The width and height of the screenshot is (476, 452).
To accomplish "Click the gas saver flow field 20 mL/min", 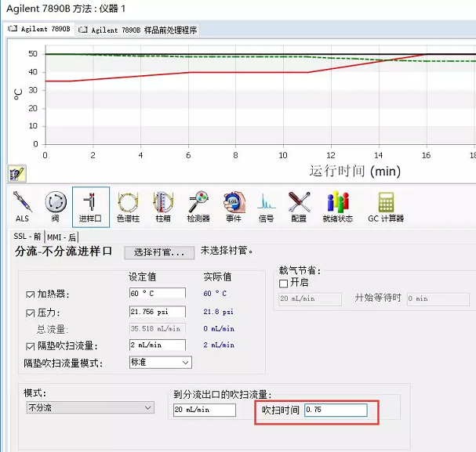I will point(311,299).
